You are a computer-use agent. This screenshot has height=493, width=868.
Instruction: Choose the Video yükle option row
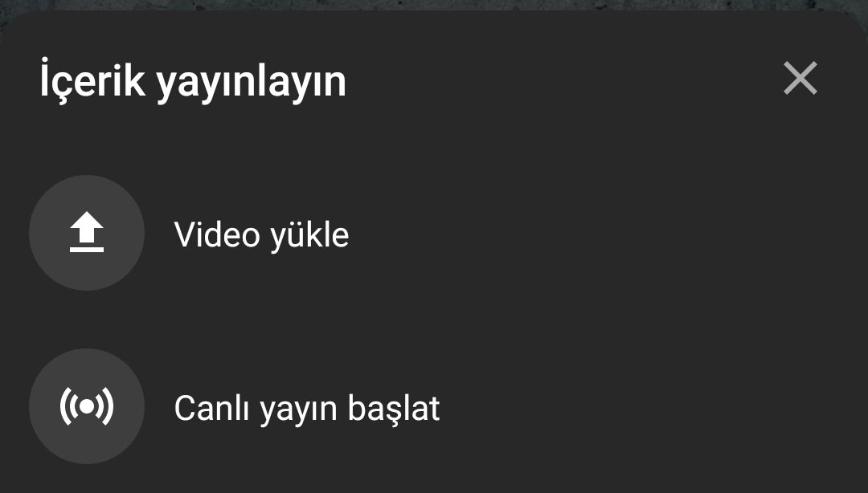(434, 233)
